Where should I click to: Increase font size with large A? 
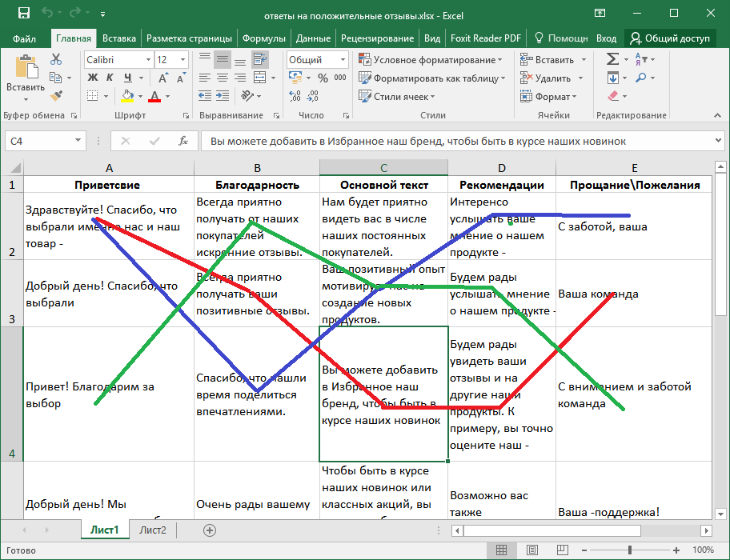[x=163, y=78]
